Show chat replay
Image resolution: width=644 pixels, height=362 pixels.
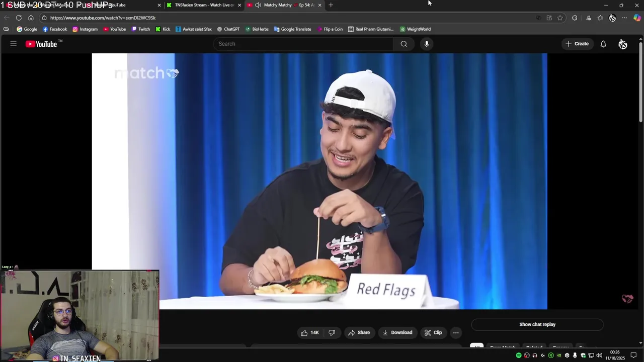(537, 324)
